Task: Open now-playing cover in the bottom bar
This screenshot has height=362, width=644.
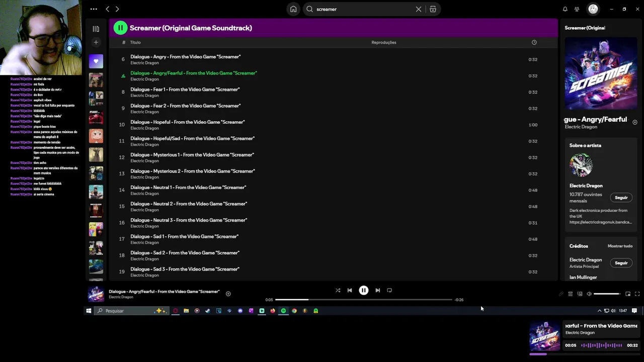Action: point(96,294)
